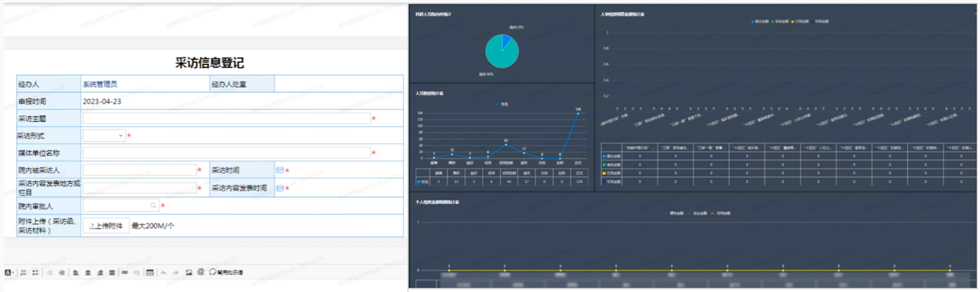Click the 个人绩效金额明细统计表 panel title
The height and width of the screenshot is (292, 980).
tap(437, 202)
